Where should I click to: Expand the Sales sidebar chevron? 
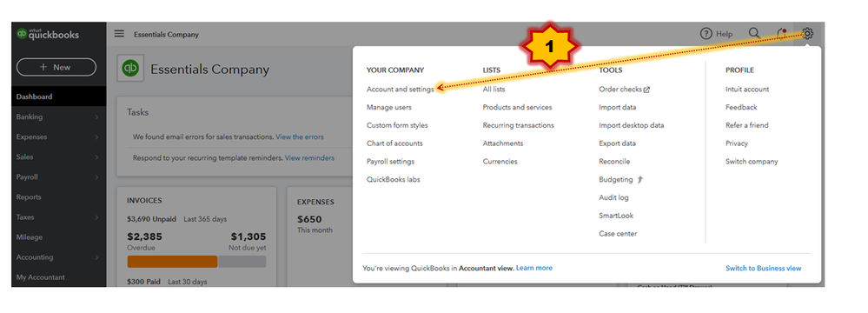click(96, 156)
